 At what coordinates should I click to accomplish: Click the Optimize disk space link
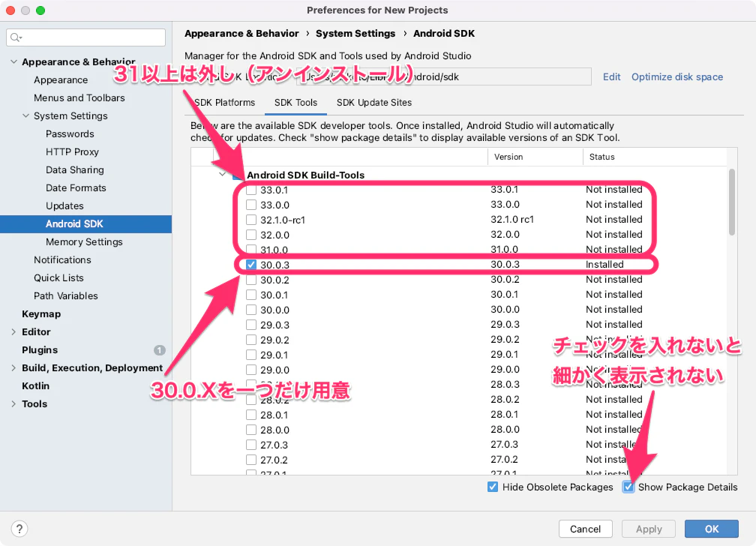tap(677, 76)
